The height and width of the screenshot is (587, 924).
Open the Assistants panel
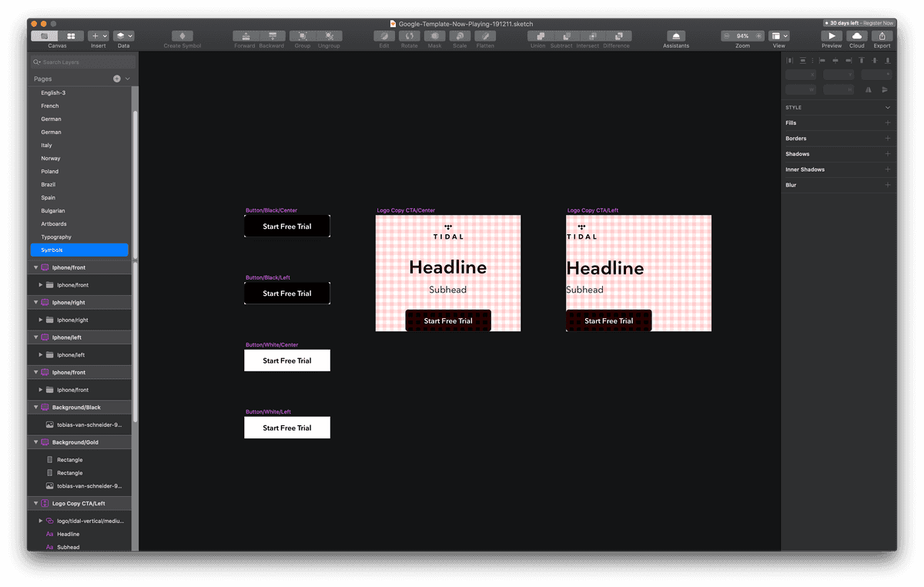pos(676,36)
